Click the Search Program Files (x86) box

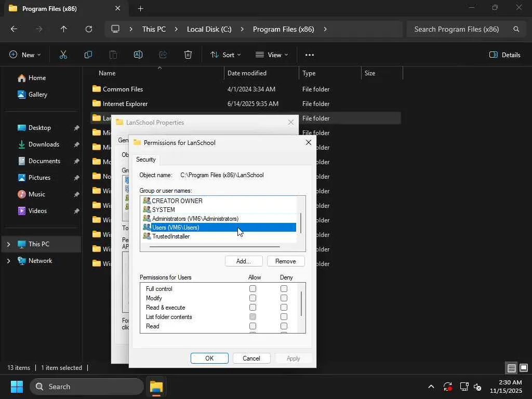[457, 29]
